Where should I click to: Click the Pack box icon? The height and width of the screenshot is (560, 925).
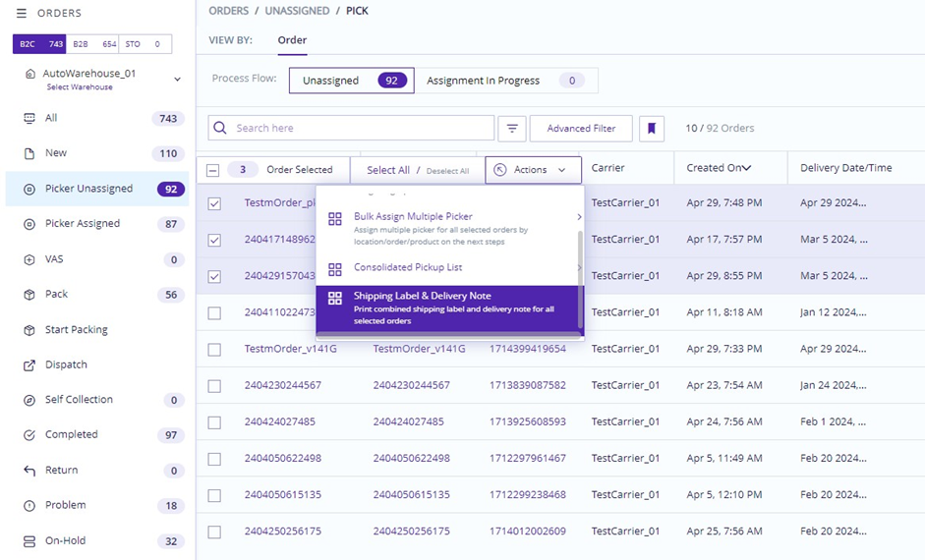(29, 295)
